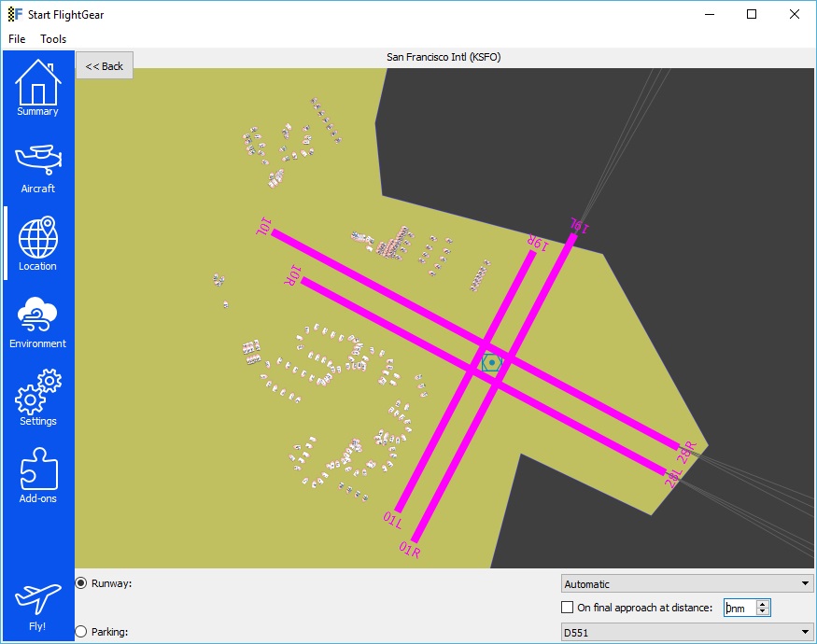Click runway label 19L on the map
Screen dimensions: 817x644
[x=579, y=226]
